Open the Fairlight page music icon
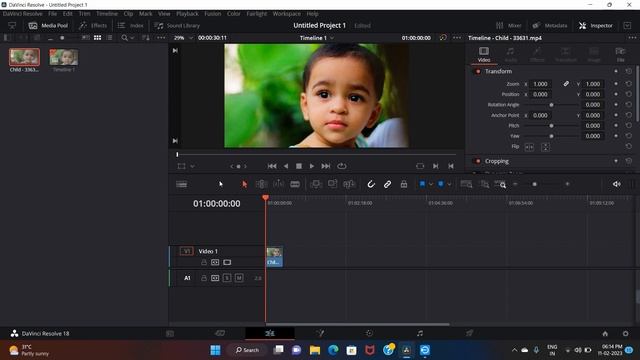The width and height of the screenshot is (640, 360). 420,333
